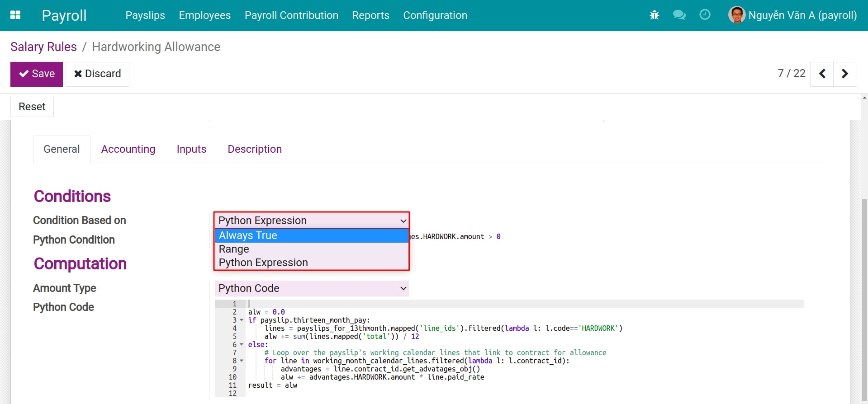Viewport: 868px width, 404px height.
Task: Go to next record arrow
Action: point(844,74)
